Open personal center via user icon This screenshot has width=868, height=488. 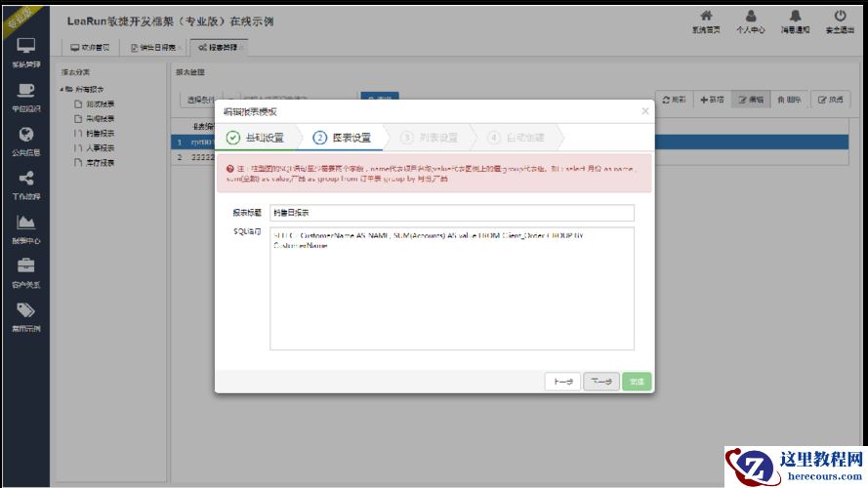click(750, 16)
